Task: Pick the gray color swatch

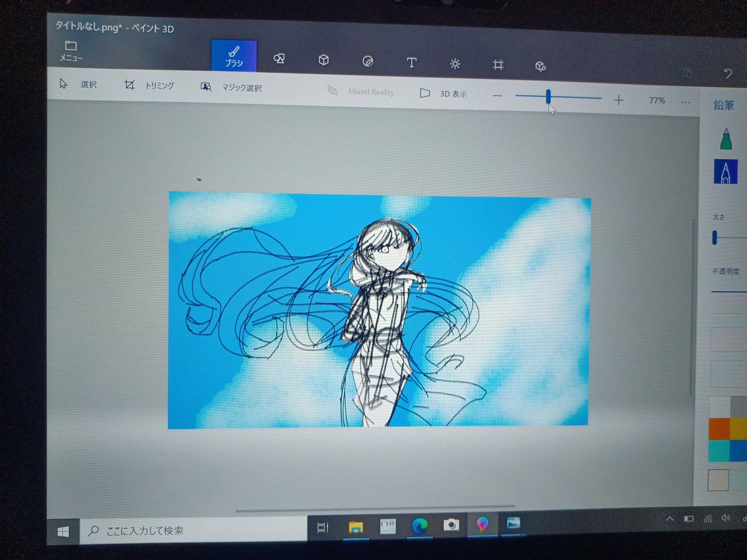Action: [x=738, y=408]
